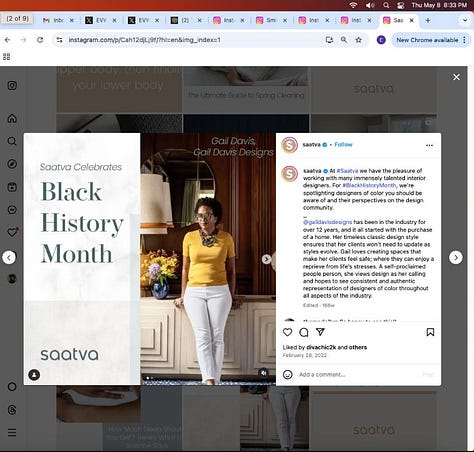The image size is (474, 452).
Task: Open macOS volume control
Action: (370, 5)
